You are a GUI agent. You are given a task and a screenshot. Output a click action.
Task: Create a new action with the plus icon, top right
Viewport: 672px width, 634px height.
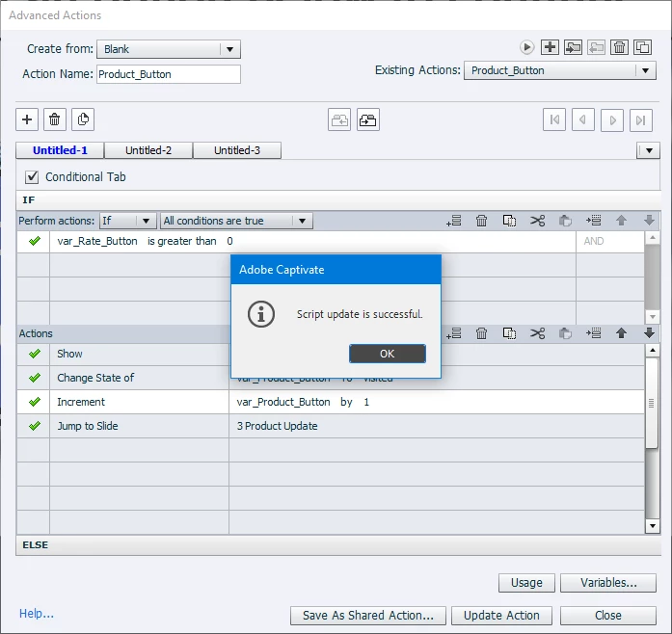click(550, 47)
